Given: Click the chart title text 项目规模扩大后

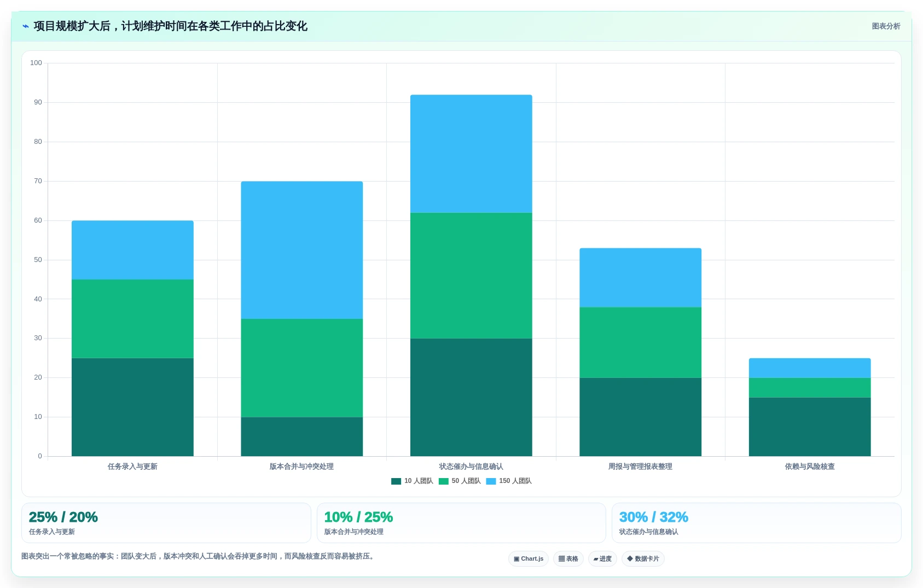Looking at the screenshot, I should click(x=72, y=26).
